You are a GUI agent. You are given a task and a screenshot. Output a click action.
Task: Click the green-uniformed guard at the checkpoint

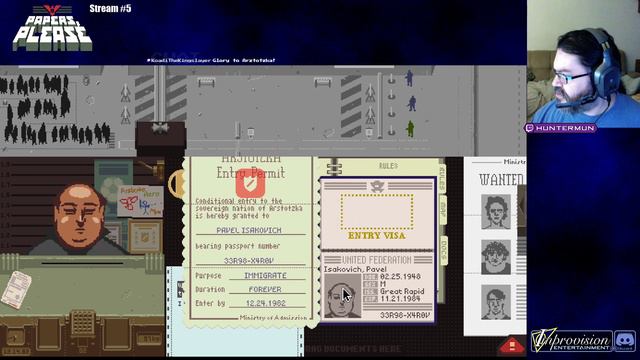coord(410,129)
